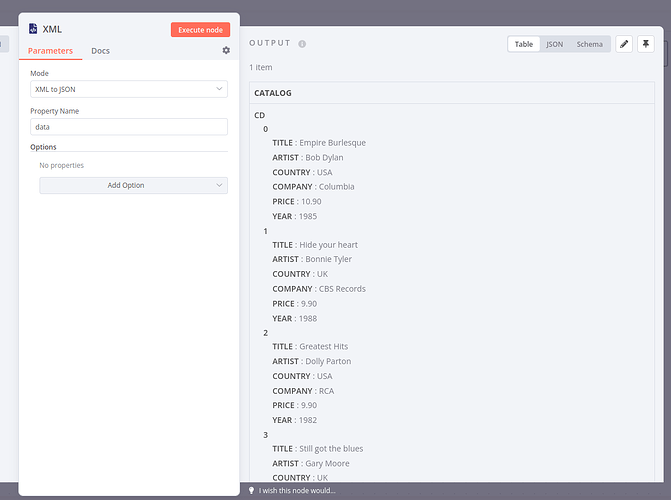Select TITLE : Still got the blues row

(318, 449)
